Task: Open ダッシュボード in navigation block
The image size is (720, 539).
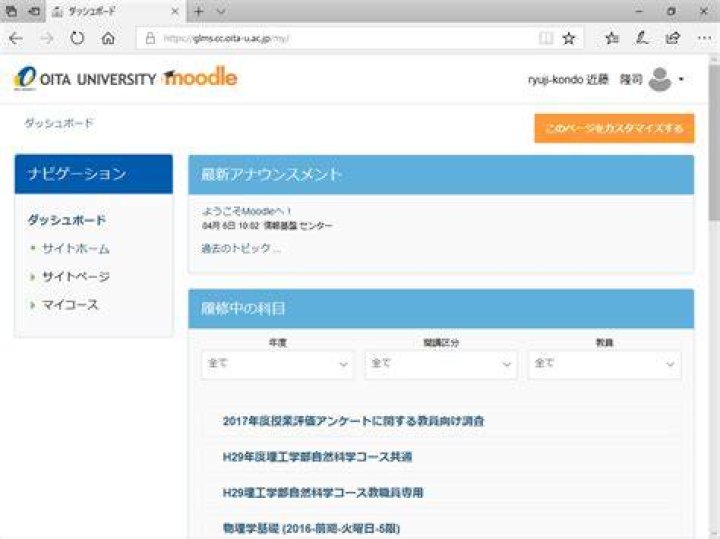Action: pyautogui.click(x=67, y=220)
